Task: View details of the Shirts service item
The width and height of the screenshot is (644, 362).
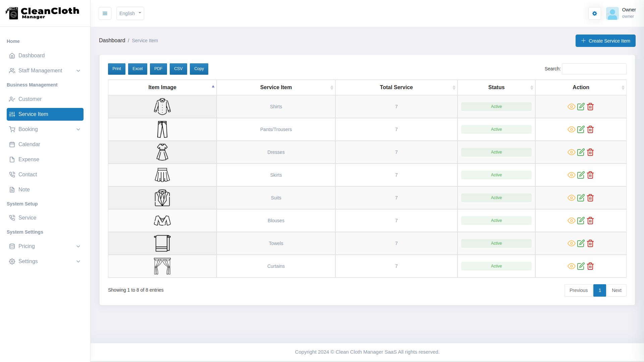Action: tap(571, 107)
